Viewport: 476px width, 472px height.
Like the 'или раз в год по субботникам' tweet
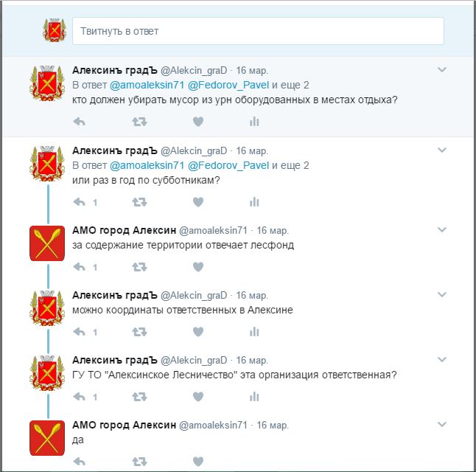click(198, 202)
